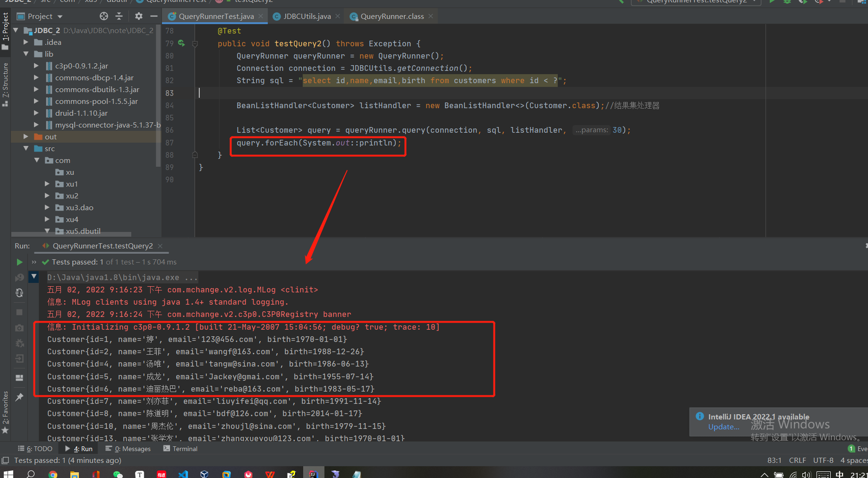Click the folded java.exe command line
This screenshot has height=478, width=868.
[122, 277]
